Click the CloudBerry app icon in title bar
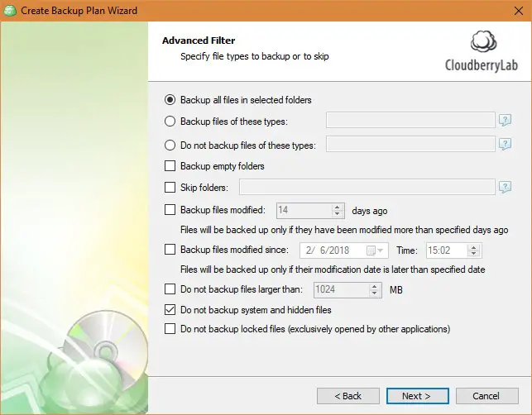Image resolution: width=532 pixels, height=415 pixels. pyautogui.click(x=10, y=11)
